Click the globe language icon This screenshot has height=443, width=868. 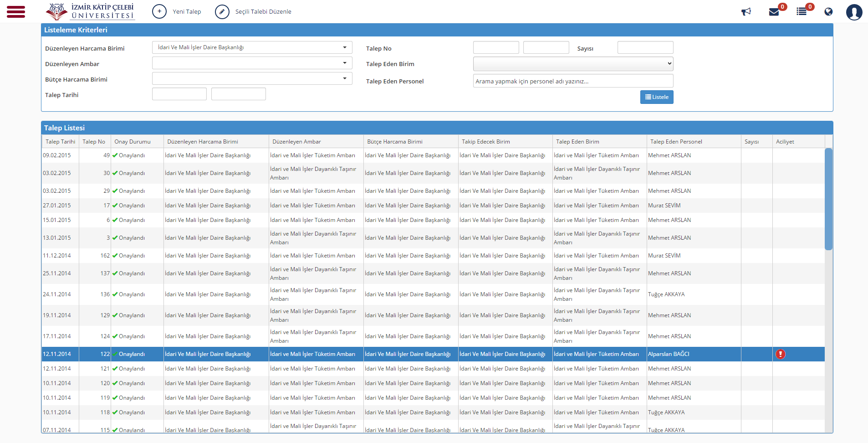click(x=828, y=12)
